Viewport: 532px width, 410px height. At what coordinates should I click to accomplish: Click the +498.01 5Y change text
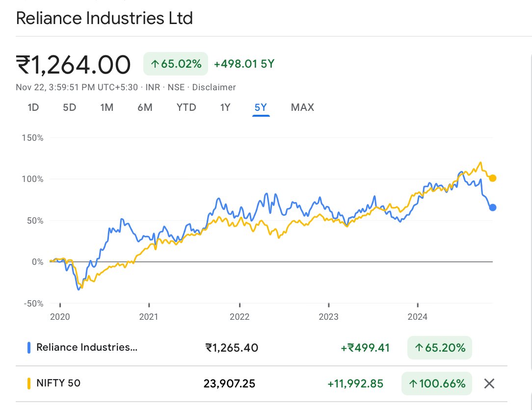coord(244,64)
